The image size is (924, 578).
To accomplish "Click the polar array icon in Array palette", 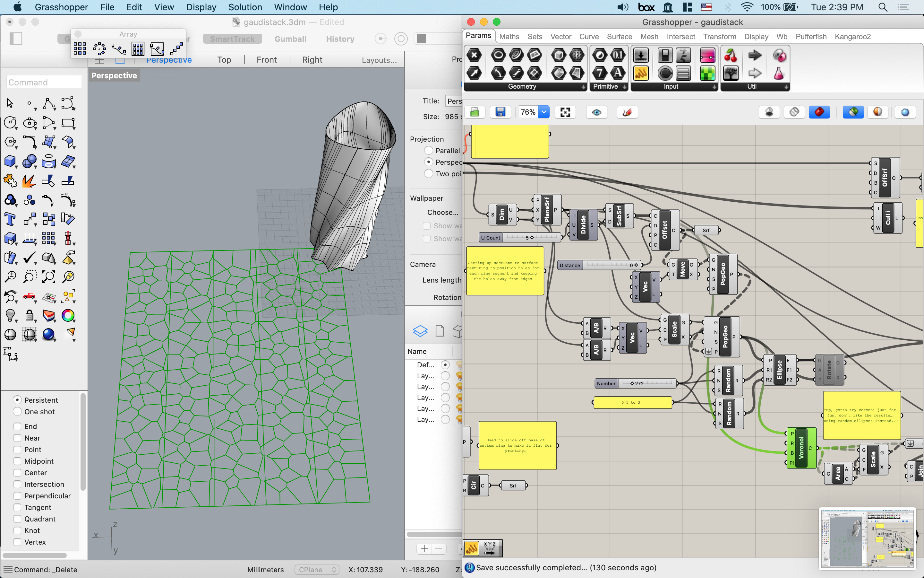I will tap(99, 49).
